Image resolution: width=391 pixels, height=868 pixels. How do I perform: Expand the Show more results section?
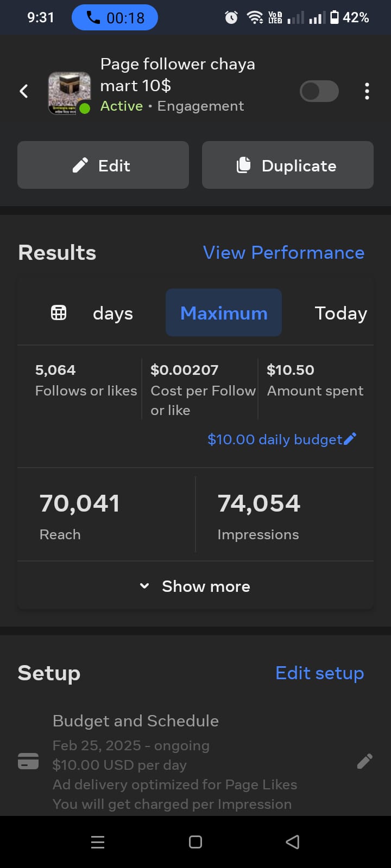click(x=206, y=586)
